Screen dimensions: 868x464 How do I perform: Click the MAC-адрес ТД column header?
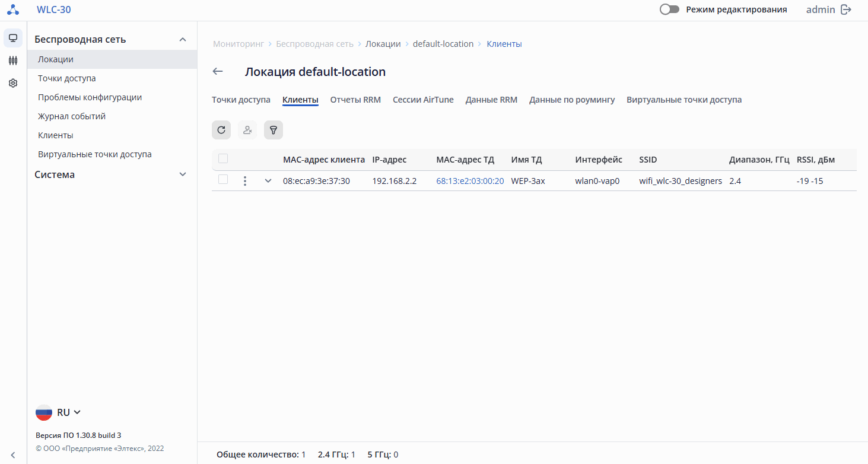coord(465,160)
